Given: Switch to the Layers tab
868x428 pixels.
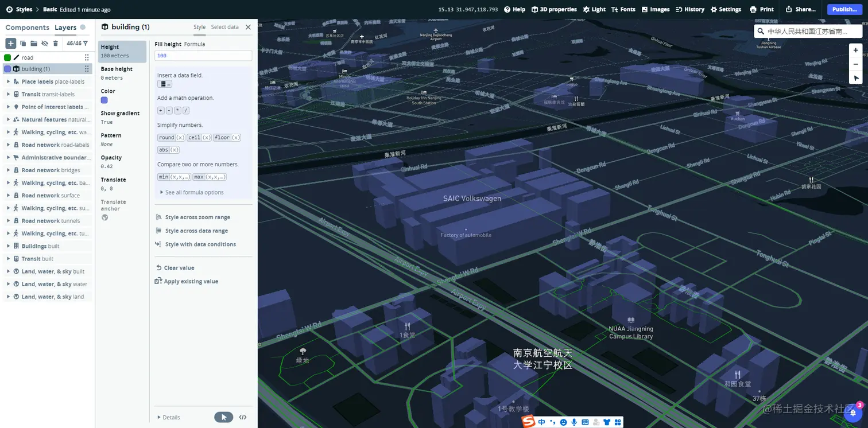Looking at the screenshot, I should point(65,28).
